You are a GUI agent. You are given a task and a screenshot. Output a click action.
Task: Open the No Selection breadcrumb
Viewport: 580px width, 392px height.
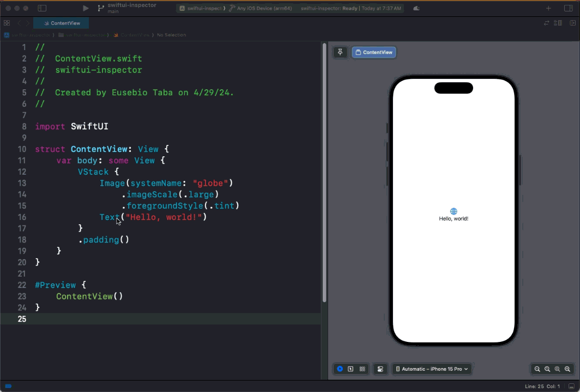coord(172,35)
